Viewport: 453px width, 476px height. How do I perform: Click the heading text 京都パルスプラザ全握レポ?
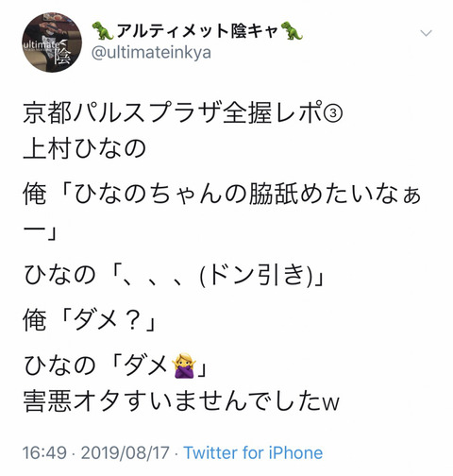point(173,112)
